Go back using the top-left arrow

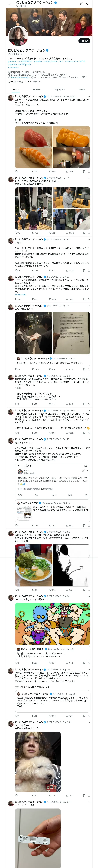[9, 4]
